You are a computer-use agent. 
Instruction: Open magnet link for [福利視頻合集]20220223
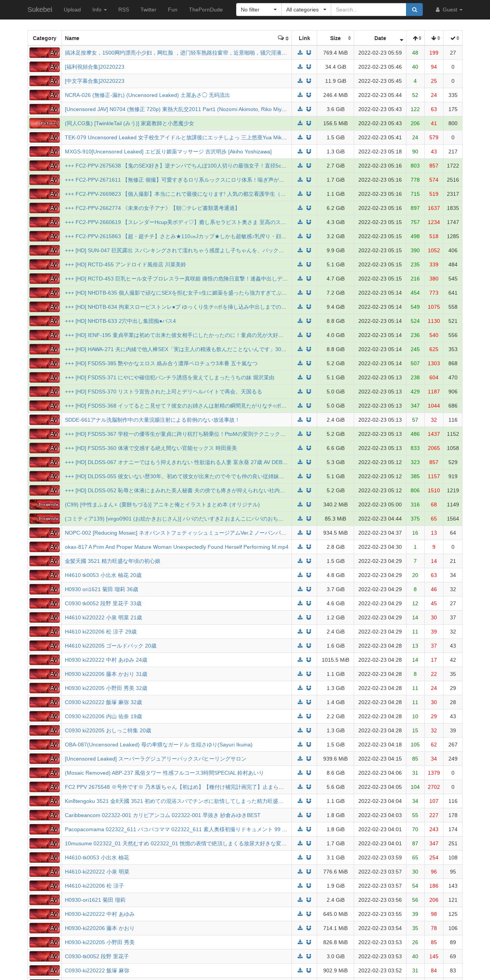[309, 67]
